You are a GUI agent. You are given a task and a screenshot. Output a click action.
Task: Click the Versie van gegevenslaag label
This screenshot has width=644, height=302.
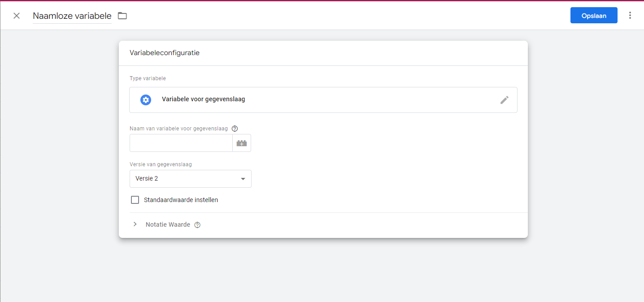click(161, 164)
